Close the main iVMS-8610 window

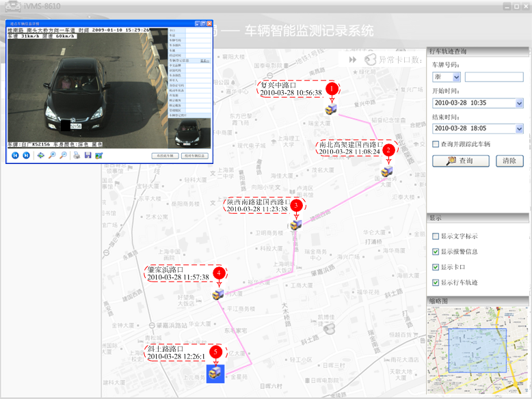(x=526, y=6)
